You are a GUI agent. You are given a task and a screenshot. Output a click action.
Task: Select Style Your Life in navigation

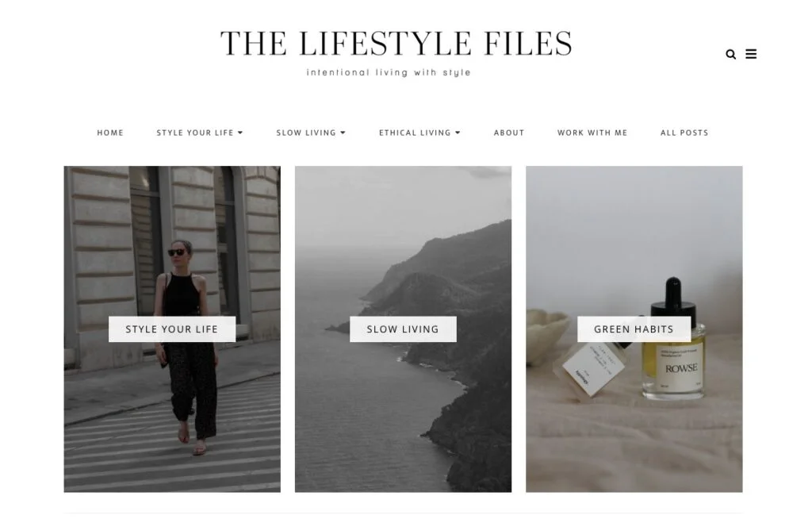point(195,133)
